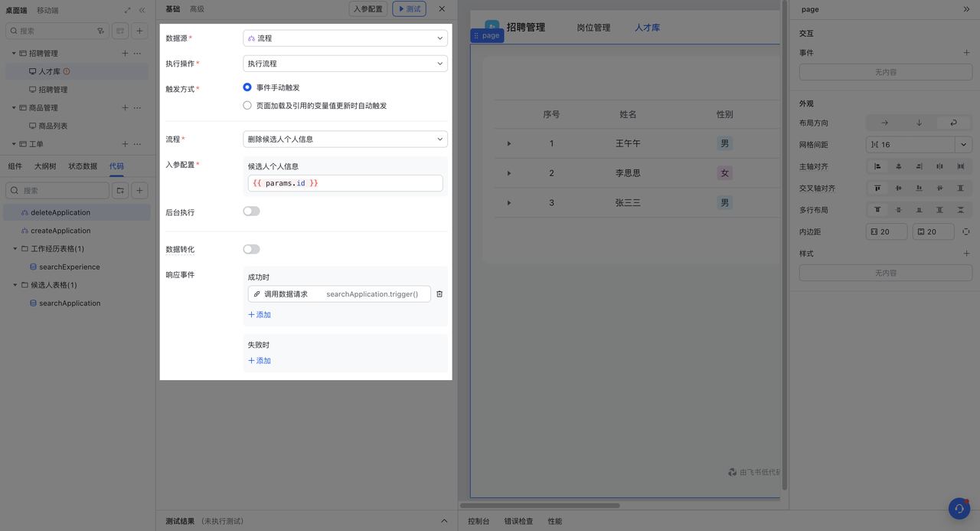
Task: Click the params.id input field
Action: (345, 183)
